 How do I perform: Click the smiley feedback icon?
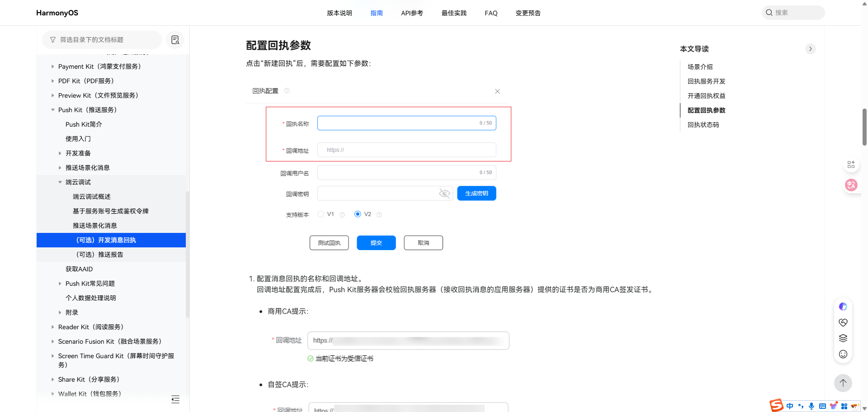[x=843, y=354]
